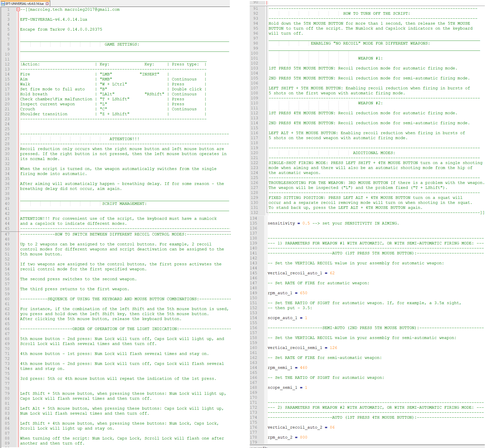Click the '"W + LCtrl"' key in the Walk row
The image size is (485, 448).
coord(113,84)
